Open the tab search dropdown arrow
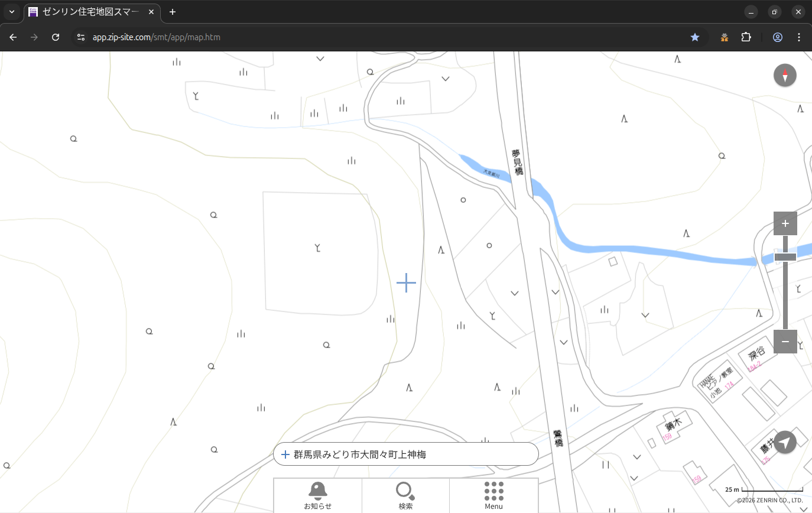The height and width of the screenshot is (513, 812). point(12,12)
